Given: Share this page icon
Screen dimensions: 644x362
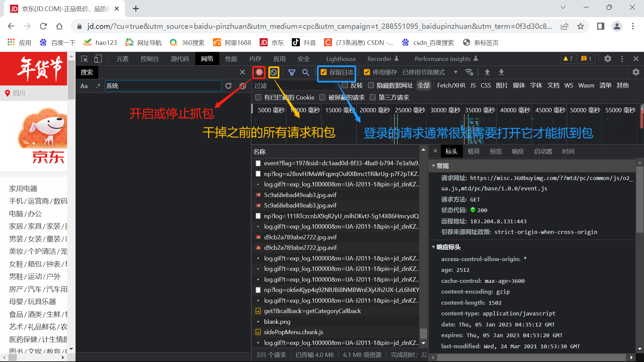Looking at the screenshot, I should pos(565,26).
